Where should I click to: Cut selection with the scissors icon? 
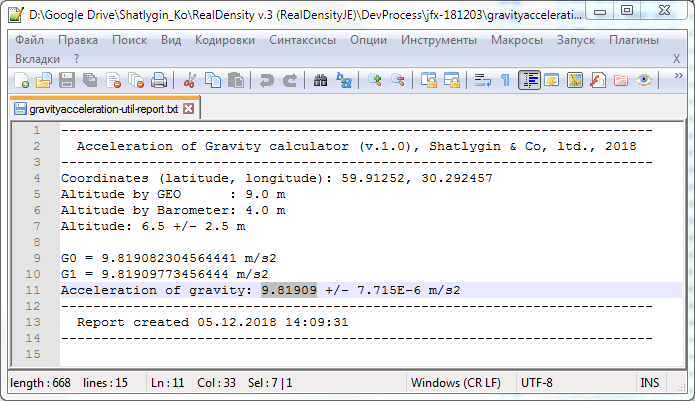190,81
